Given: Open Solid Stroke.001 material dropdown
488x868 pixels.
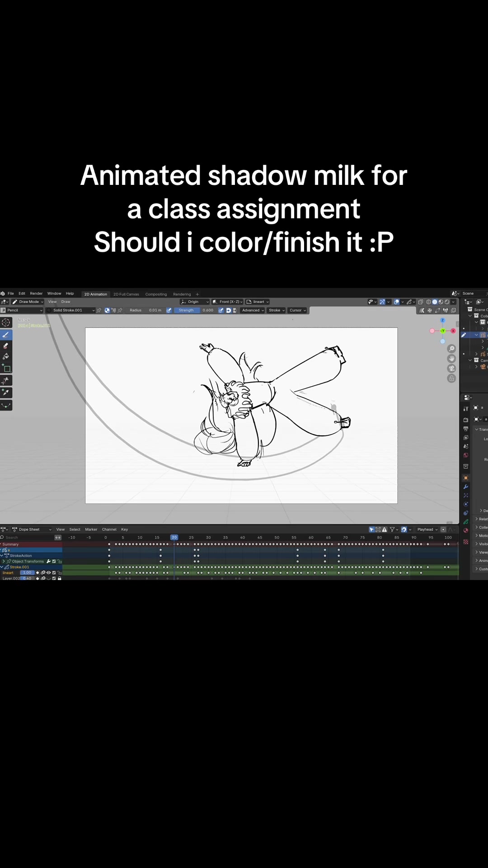Looking at the screenshot, I should point(71,311).
